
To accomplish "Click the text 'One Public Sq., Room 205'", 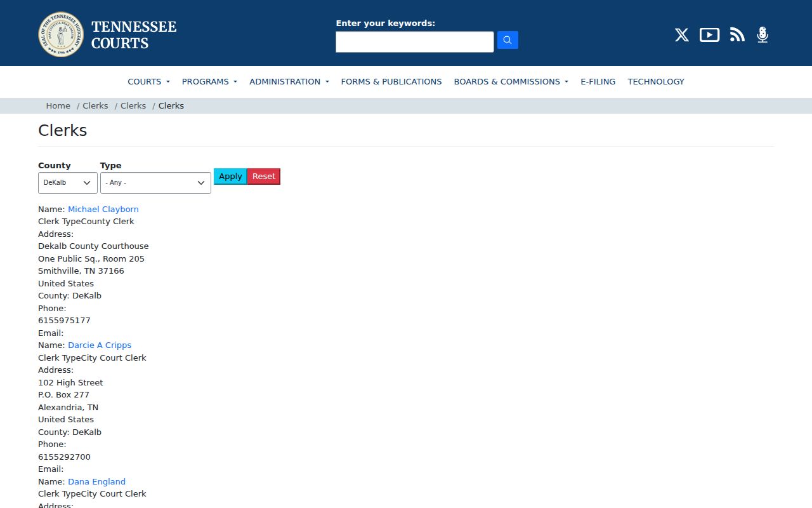I will (91, 258).
